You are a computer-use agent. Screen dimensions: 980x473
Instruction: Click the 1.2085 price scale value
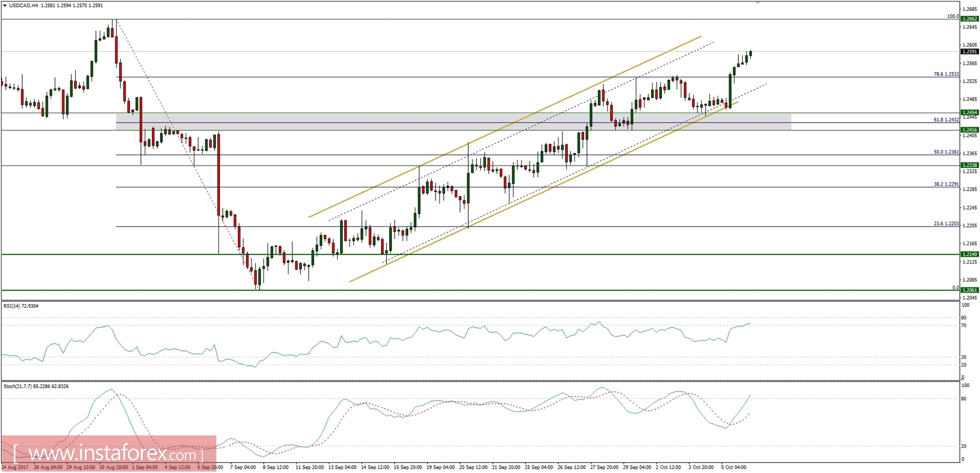[x=970, y=280]
